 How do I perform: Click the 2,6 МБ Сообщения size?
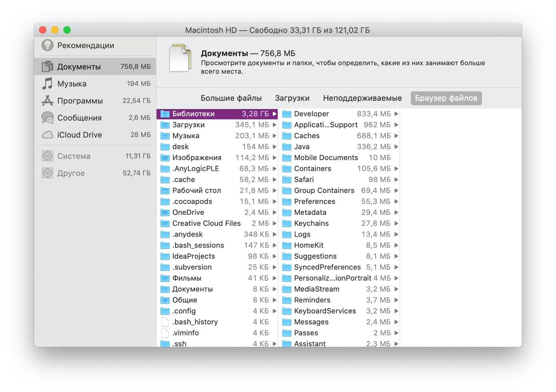139,118
